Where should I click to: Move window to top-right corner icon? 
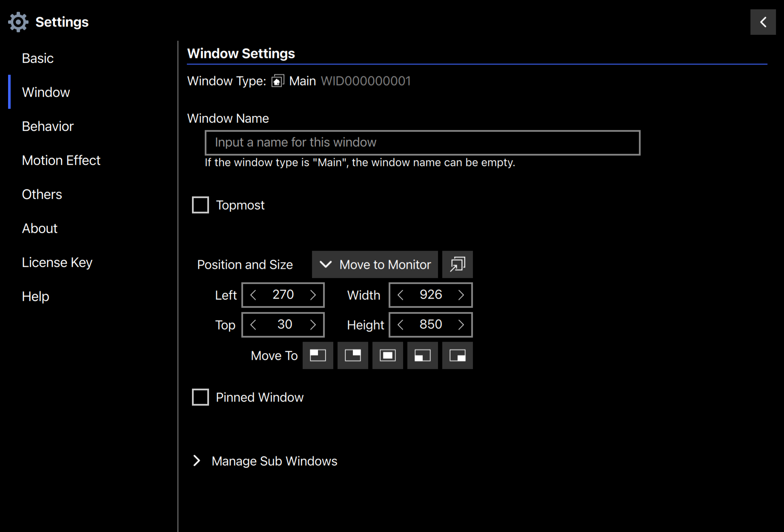click(352, 356)
